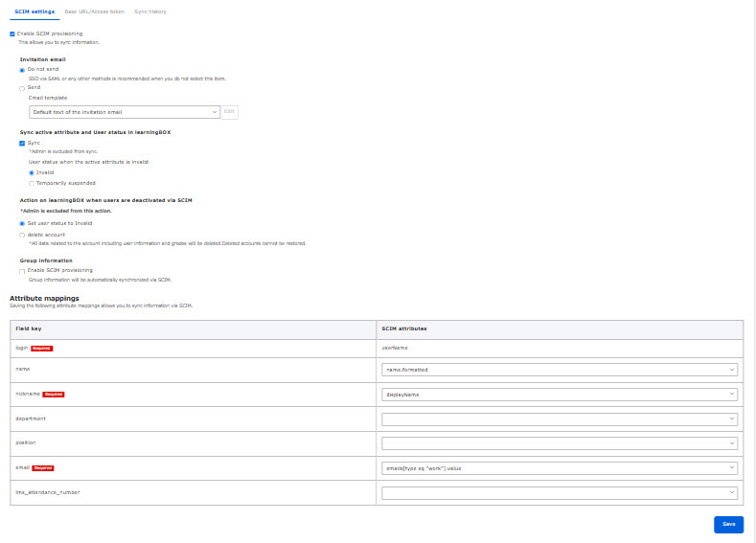Click the Invitation email heading
Image resolution: width=756 pixels, height=543 pixels.
(42, 59)
